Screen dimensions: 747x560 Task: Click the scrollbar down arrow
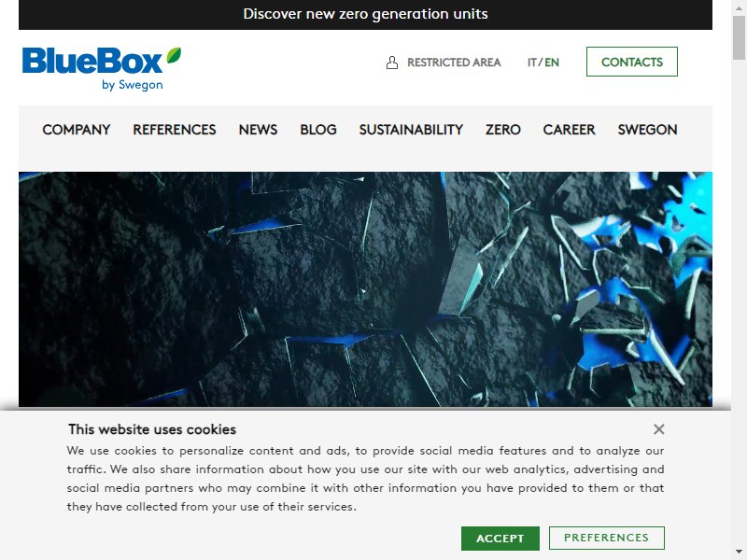(739, 552)
